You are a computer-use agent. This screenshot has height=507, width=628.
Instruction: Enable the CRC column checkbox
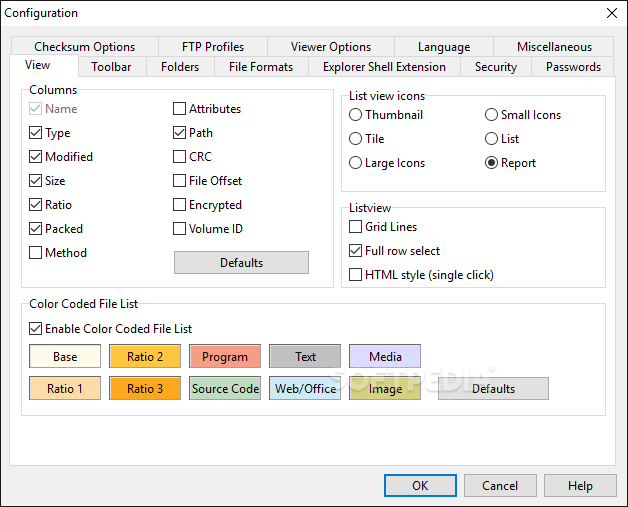[x=179, y=157]
